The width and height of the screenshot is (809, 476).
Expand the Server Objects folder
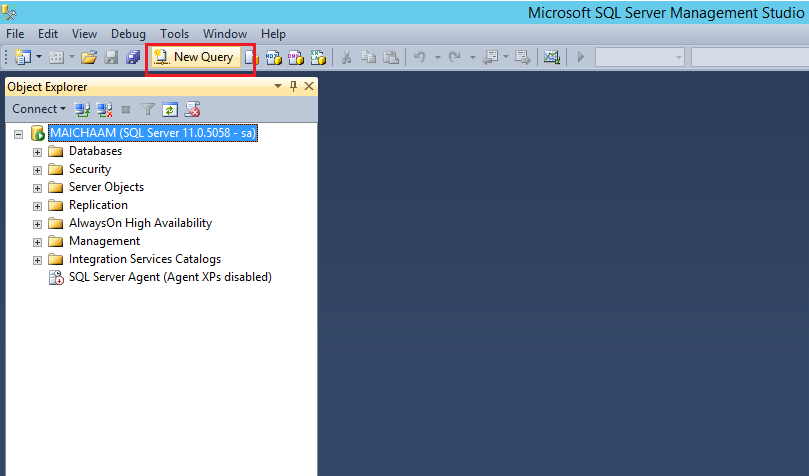[x=37, y=188]
